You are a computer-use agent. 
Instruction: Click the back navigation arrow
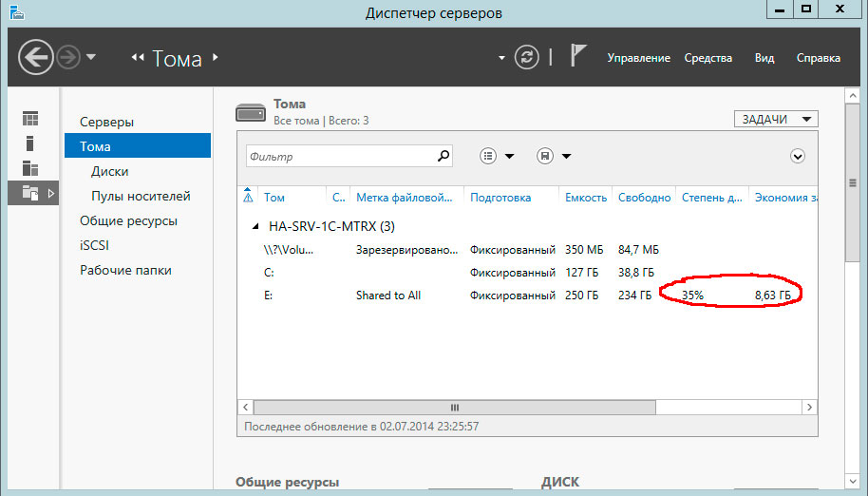tap(36, 58)
